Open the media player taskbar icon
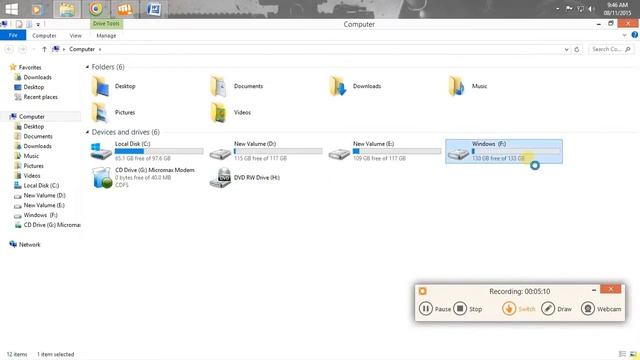The image size is (640, 360). pos(38,9)
